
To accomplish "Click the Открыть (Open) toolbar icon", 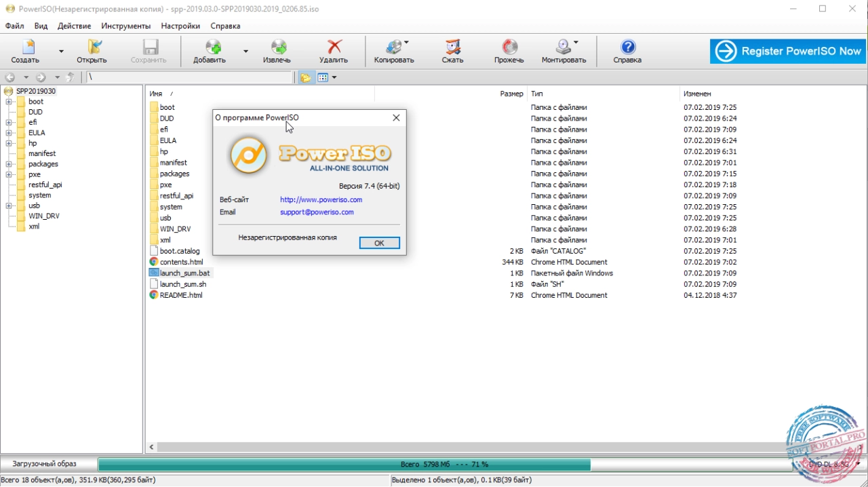I will (x=92, y=52).
